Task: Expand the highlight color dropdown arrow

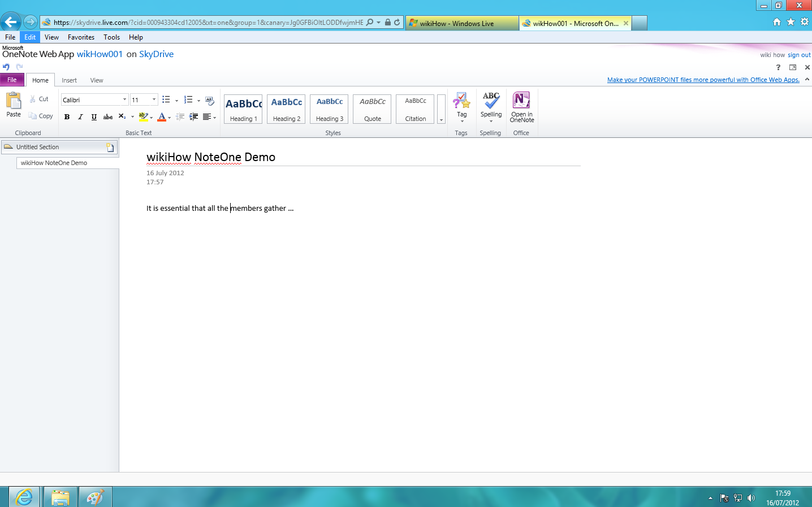Action: (x=152, y=118)
